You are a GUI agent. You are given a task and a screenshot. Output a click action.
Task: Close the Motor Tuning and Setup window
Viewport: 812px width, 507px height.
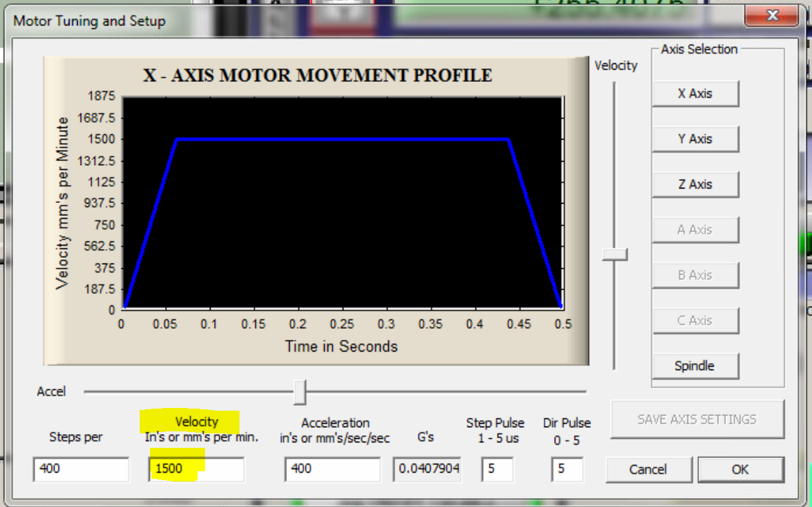pos(772,15)
